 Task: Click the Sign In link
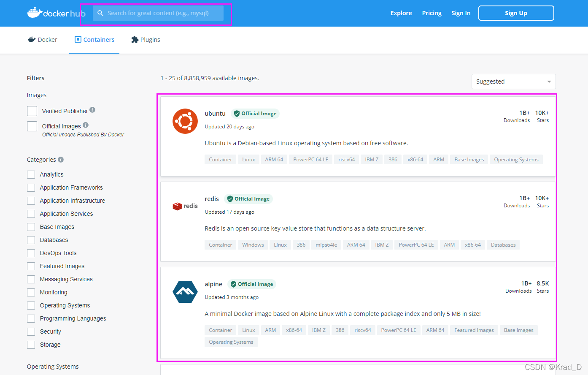coord(461,13)
